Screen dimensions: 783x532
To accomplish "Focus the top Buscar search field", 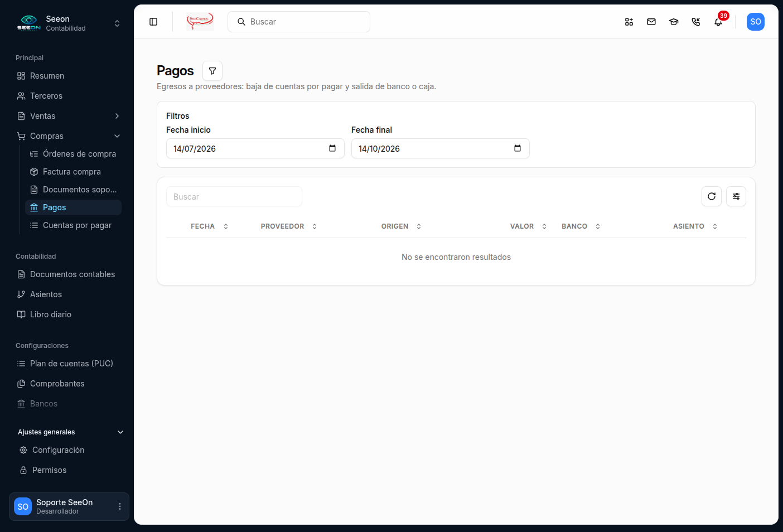I will (x=299, y=22).
